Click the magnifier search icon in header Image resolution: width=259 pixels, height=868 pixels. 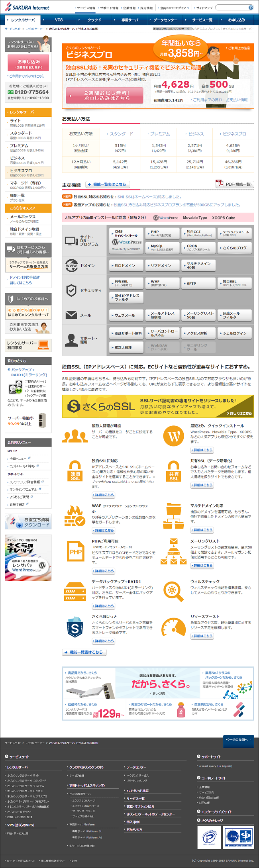[x=251, y=8]
